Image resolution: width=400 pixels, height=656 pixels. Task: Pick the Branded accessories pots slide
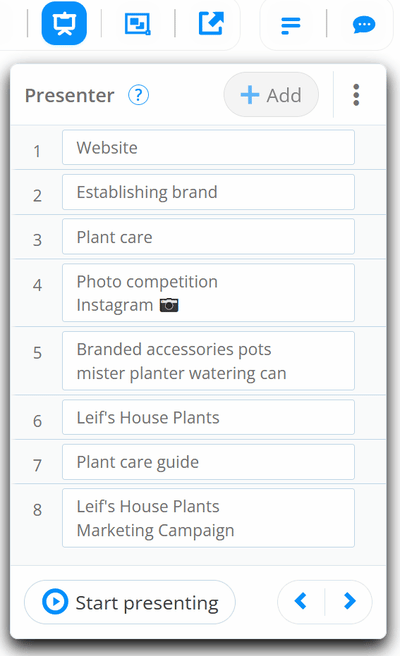point(208,361)
